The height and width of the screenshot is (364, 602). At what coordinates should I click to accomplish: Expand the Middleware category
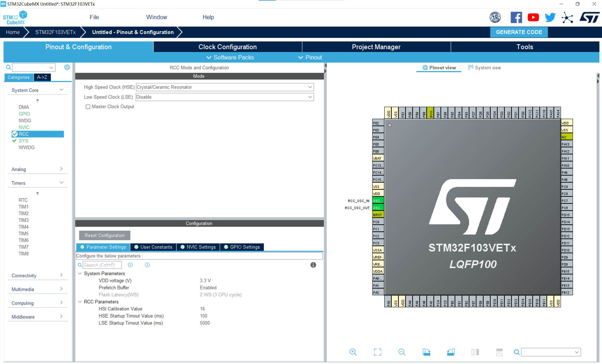pyautogui.click(x=61, y=316)
